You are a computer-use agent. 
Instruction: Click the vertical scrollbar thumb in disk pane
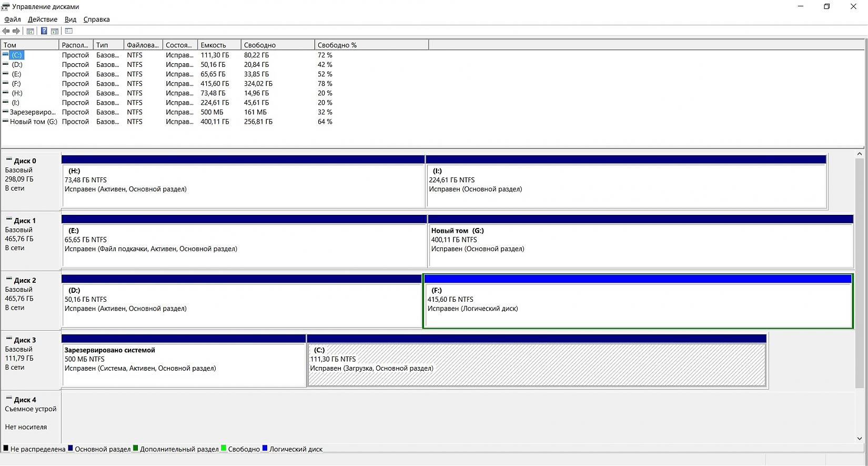[x=860, y=273]
